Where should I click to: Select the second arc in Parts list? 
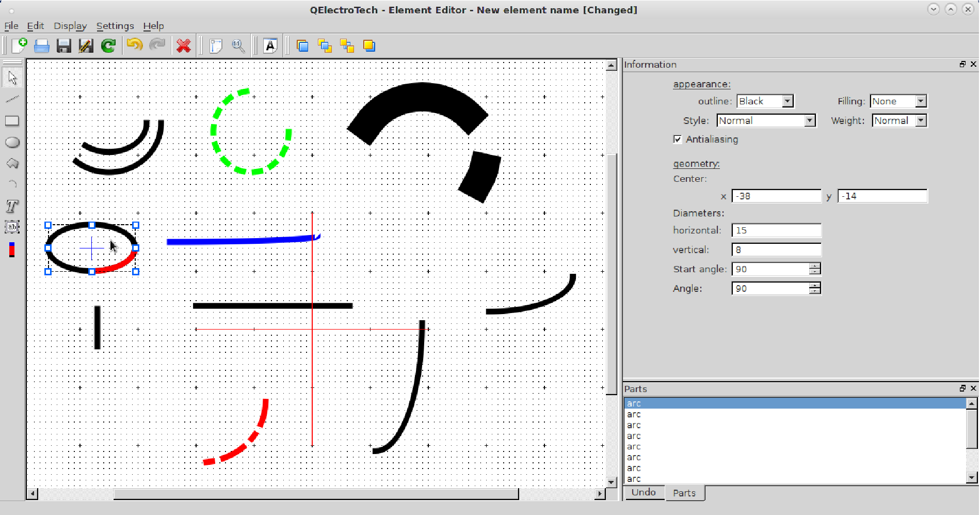795,414
